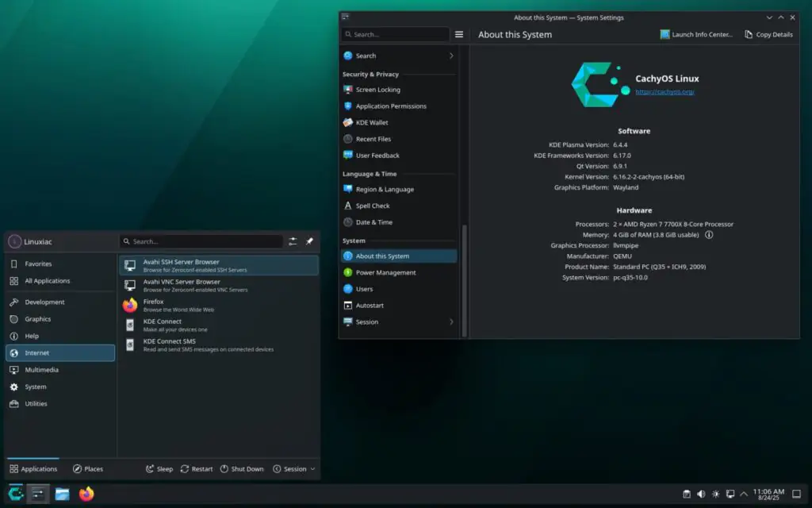Screen dimensions: 812x508
Task: Open the volume control in system tray
Action: point(701,494)
